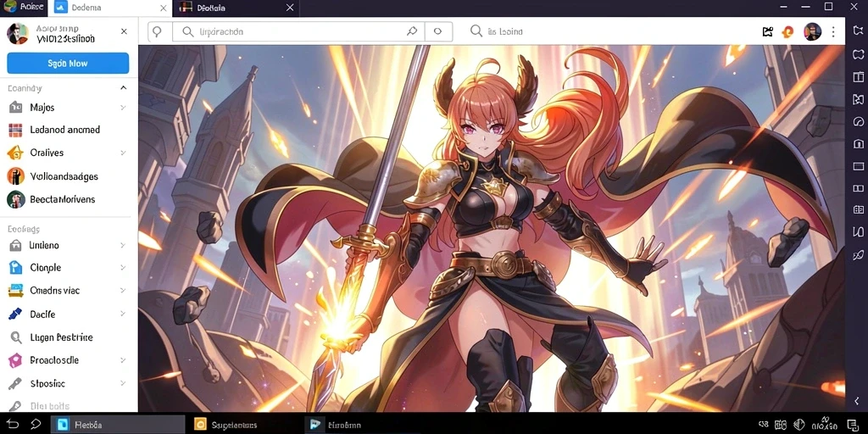Close the profile panel with X
The width and height of the screenshot is (868, 434).
tap(124, 31)
